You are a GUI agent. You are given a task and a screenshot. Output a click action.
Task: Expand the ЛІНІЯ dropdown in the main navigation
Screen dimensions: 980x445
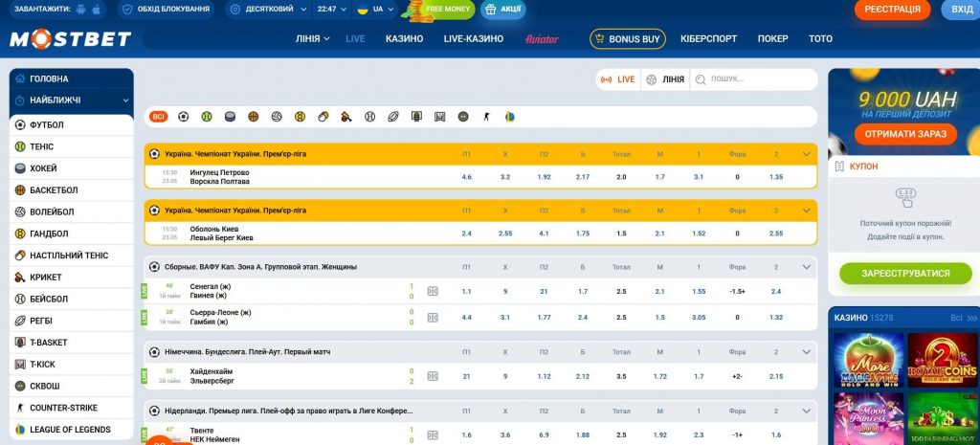click(x=313, y=38)
